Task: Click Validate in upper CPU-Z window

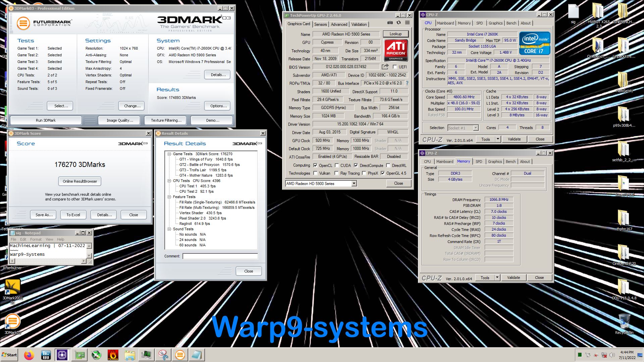Action: tap(514, 139)
